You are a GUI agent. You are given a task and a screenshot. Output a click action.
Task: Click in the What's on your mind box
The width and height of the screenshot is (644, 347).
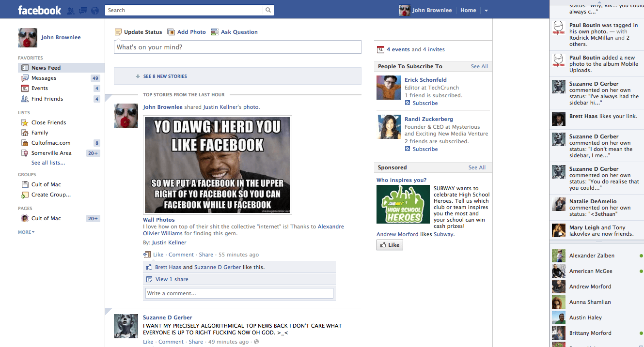[237, 47]
